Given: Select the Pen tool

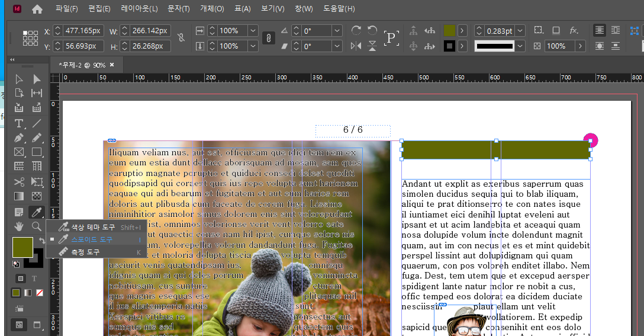Looking at the screenshot, I should 19,138.
